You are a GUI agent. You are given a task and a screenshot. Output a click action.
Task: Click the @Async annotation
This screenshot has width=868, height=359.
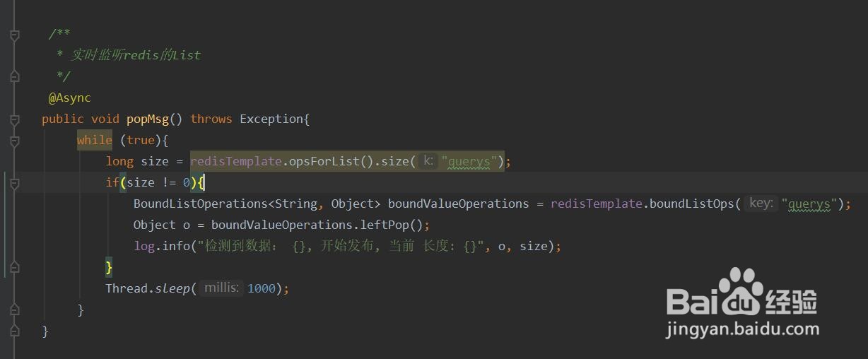[x=69, y=98]
